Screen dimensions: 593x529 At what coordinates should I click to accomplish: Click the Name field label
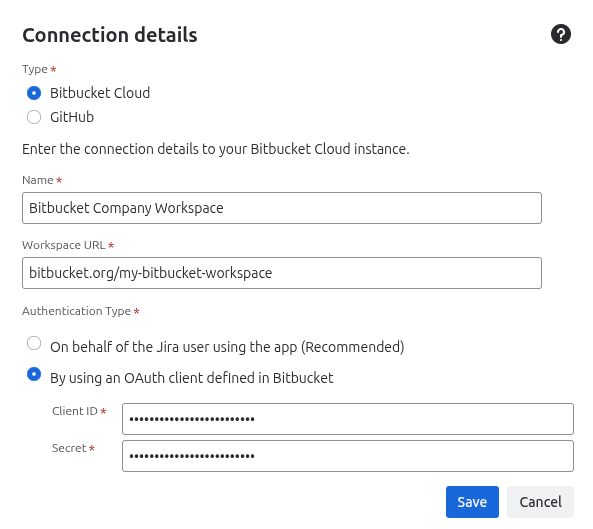tap(37, 180)
